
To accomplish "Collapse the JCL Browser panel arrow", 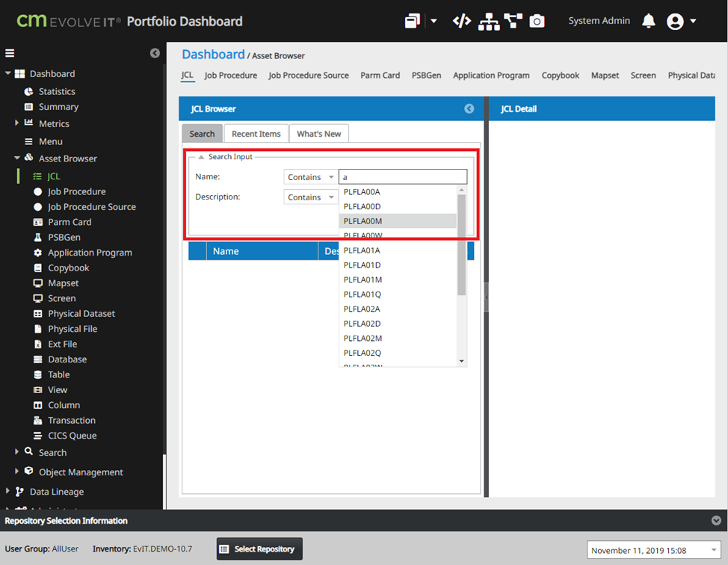I will (469, 108).
